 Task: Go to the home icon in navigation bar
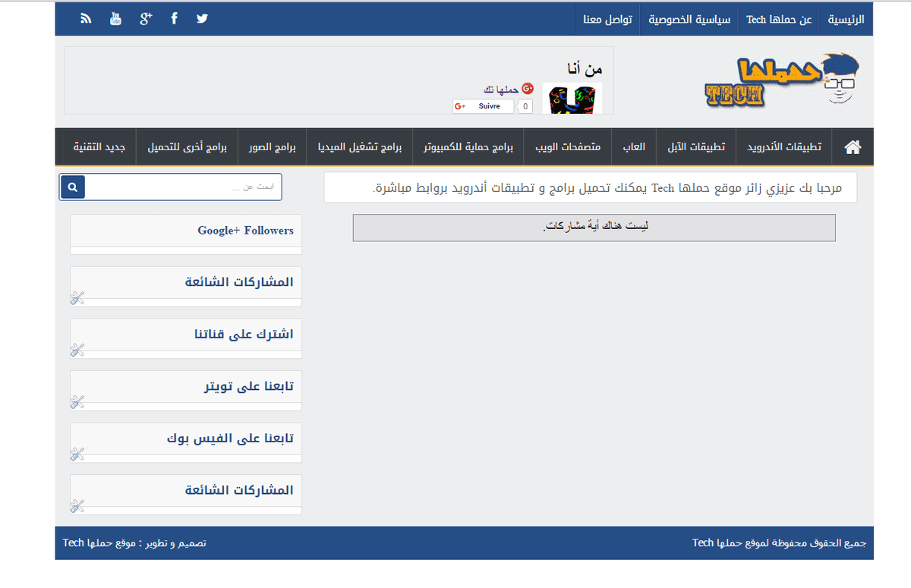853,146
